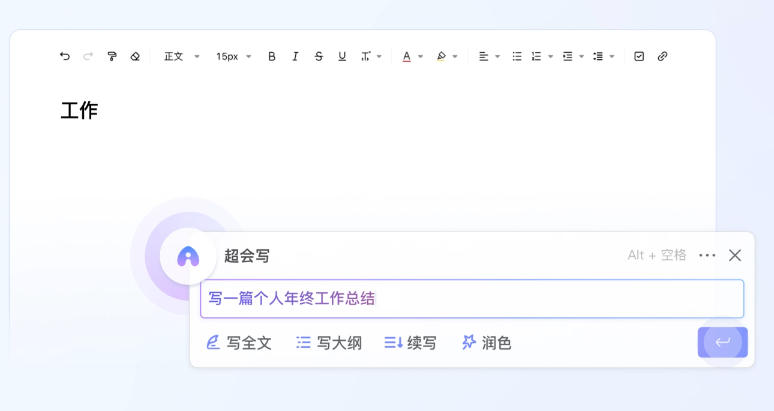
Task: Expand the font color picker arrow
Action: point(421,57)
